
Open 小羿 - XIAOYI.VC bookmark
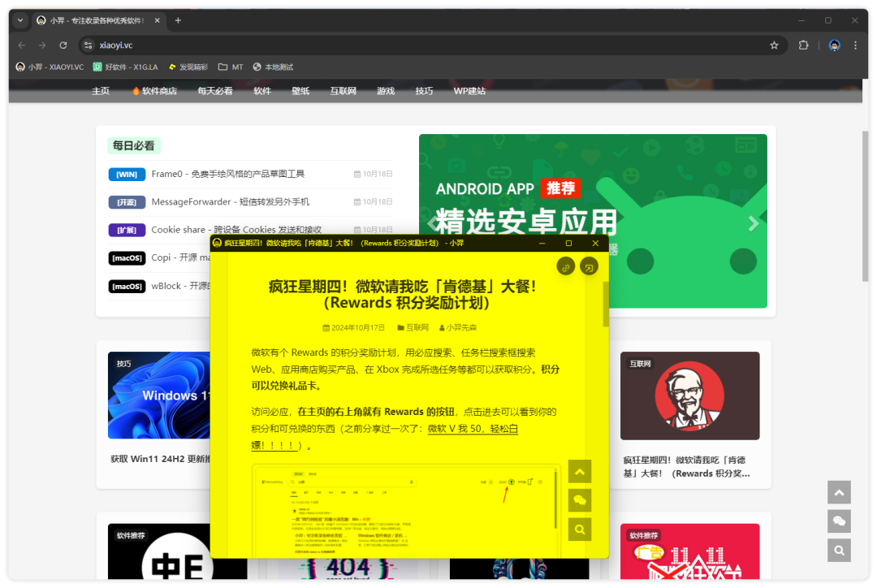point(50,67)
